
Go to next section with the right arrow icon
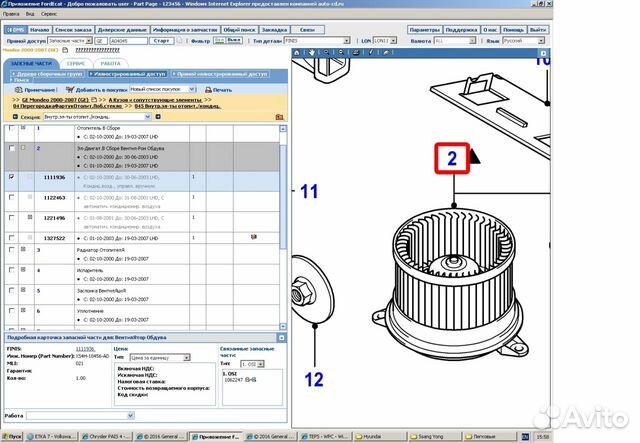click(158, 117)
